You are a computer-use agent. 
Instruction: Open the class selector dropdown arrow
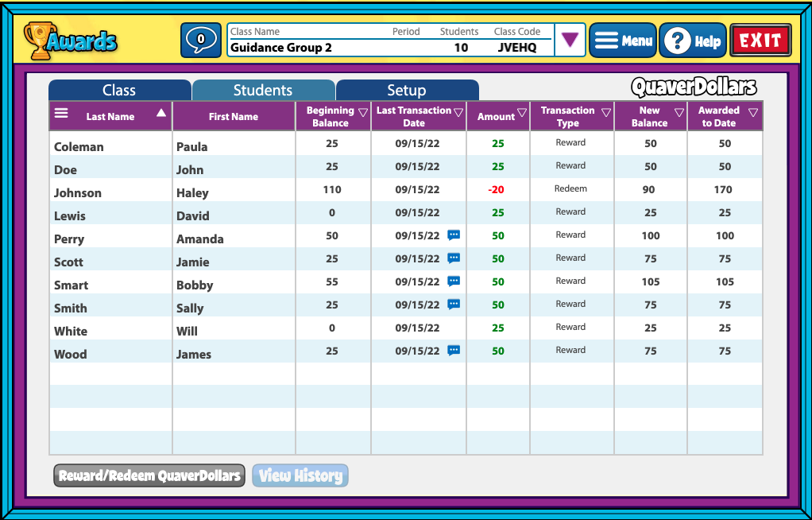click(x=570, y=40)
